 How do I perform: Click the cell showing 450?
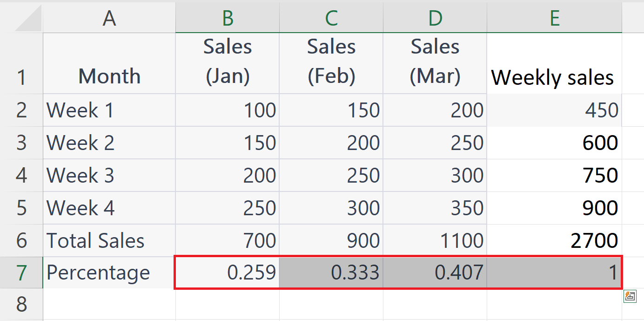point(554,110)
